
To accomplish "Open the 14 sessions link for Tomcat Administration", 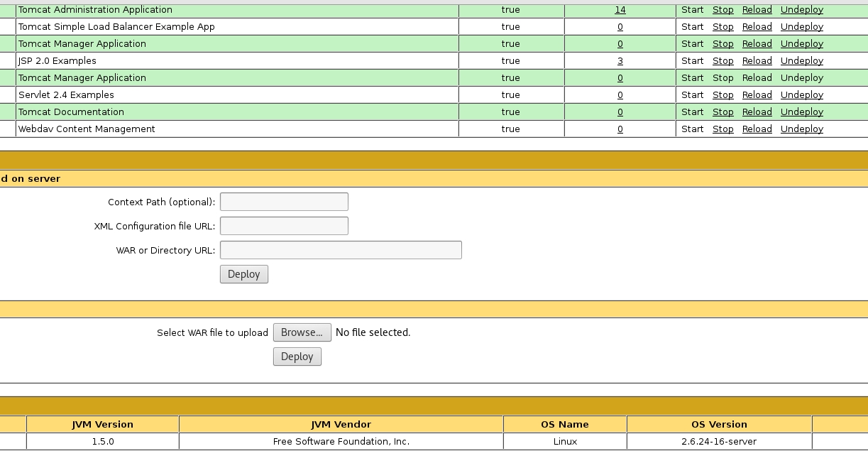I will [620, 10].
